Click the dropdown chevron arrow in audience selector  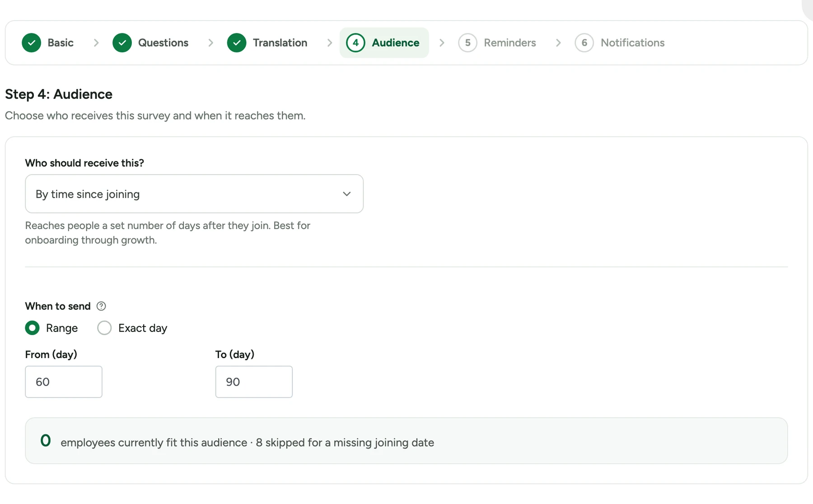346,194
